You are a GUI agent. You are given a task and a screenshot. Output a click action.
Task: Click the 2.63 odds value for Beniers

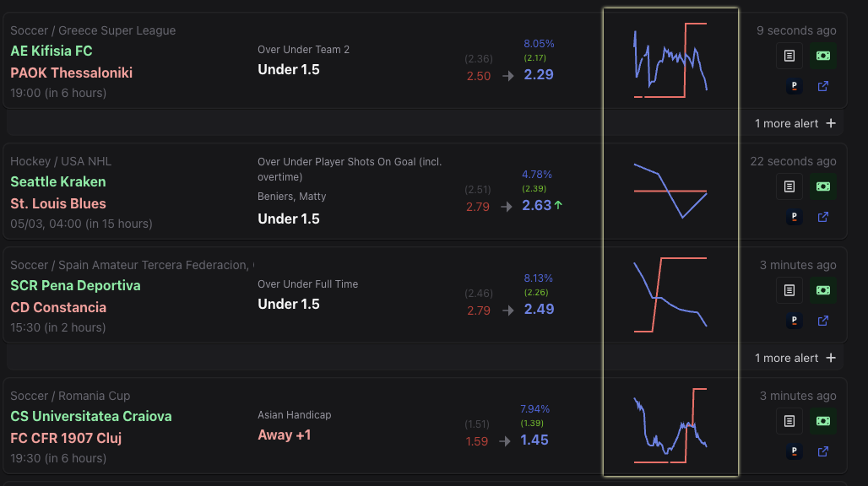537,205
